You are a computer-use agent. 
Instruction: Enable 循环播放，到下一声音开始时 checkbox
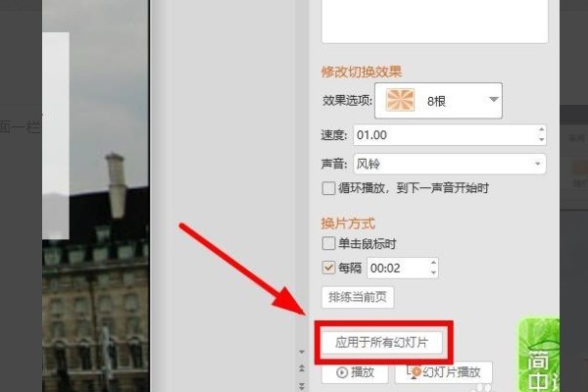328,188
